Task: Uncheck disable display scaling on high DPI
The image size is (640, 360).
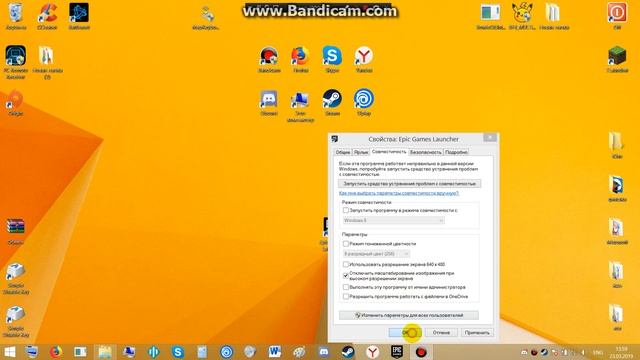Action: pyautogui.click(x=346, y=276)
